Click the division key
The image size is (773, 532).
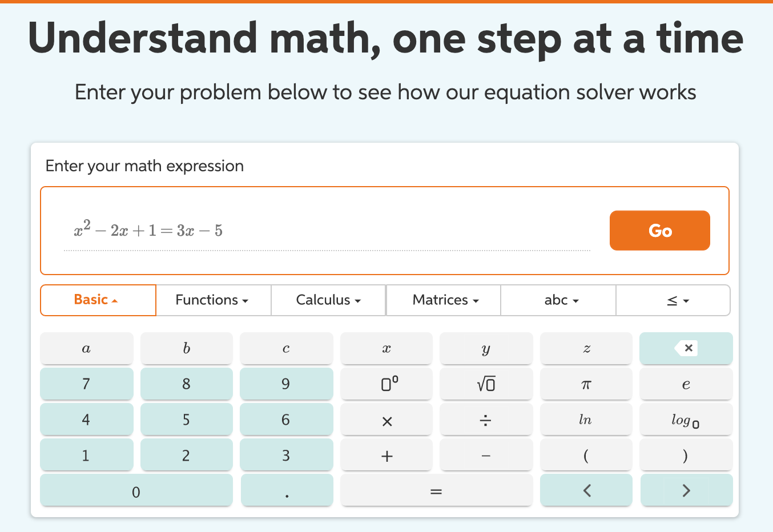click(x=486, y=420)
